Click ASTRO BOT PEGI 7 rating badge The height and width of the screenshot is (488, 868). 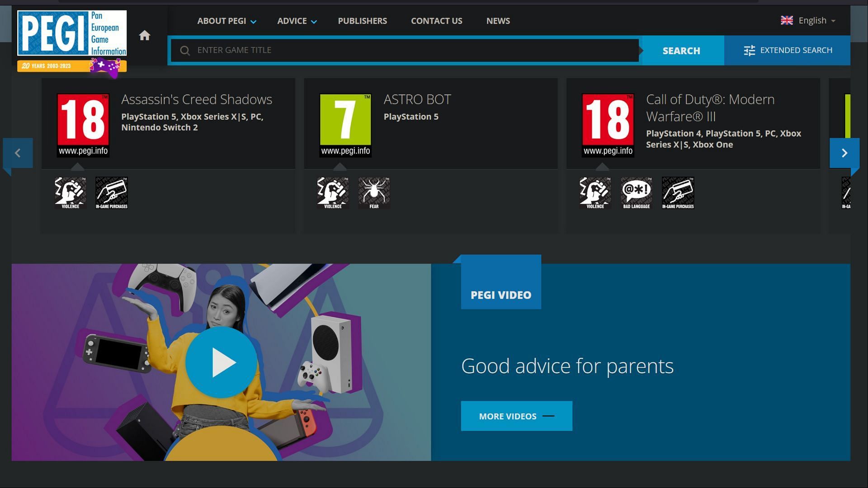click(x=345, y=125)
